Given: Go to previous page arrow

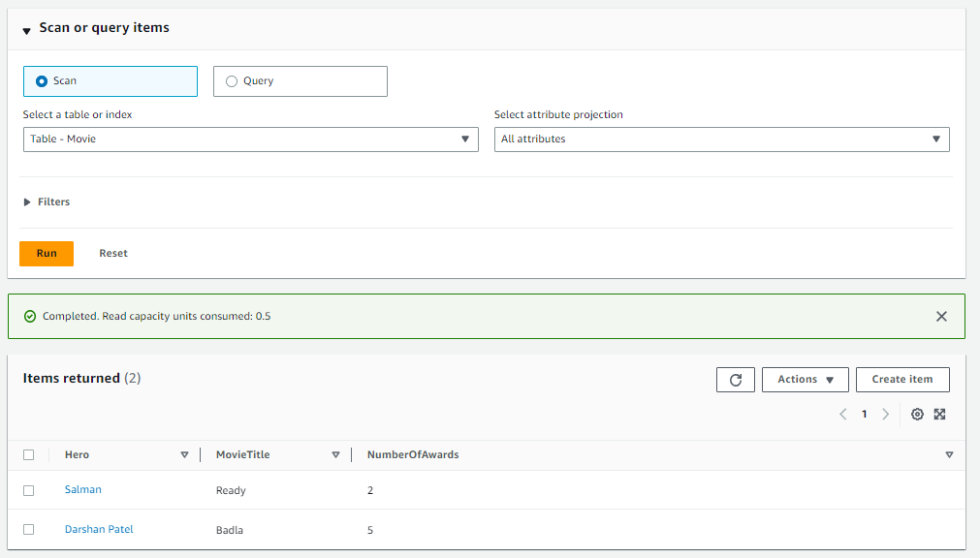Looking at the screenshot, I should coord(843,415).
